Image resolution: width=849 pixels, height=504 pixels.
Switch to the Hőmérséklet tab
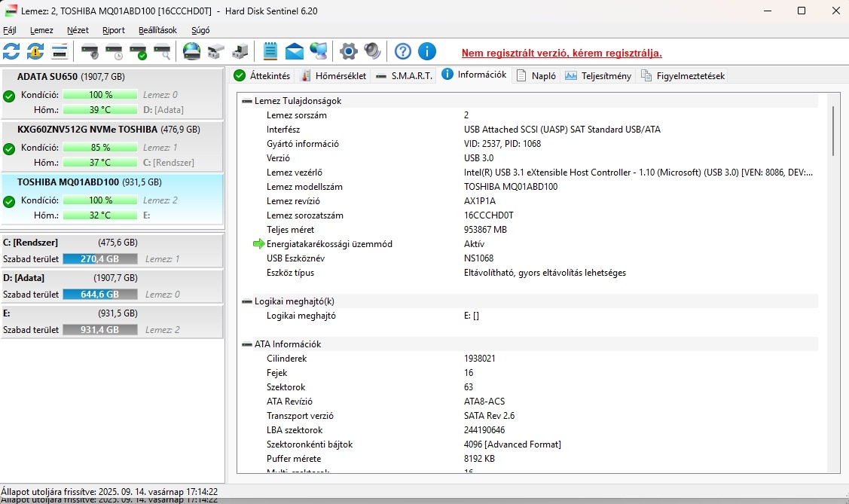tap(334, 76)
